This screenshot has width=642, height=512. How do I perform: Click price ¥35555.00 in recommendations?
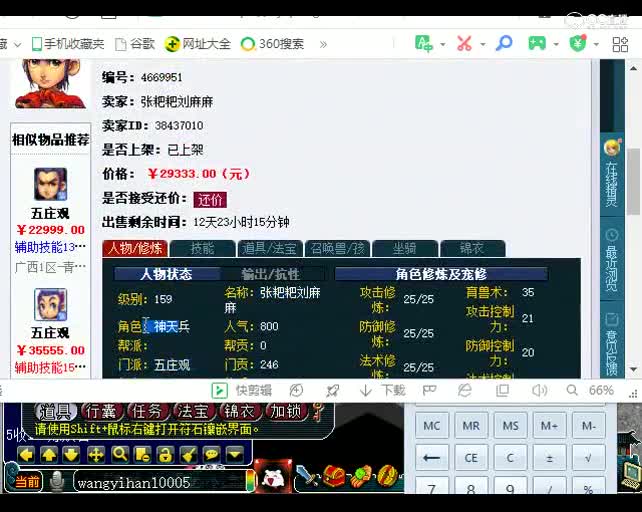click(x=50, y=351)
